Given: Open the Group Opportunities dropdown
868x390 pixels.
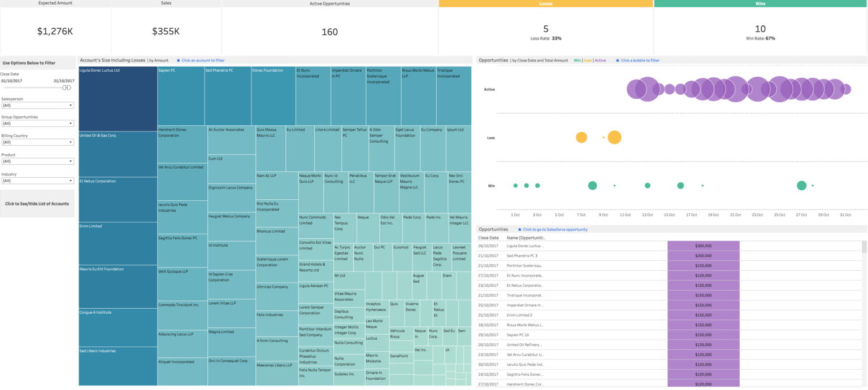Looking at the screenshot, I should point(69,123).
